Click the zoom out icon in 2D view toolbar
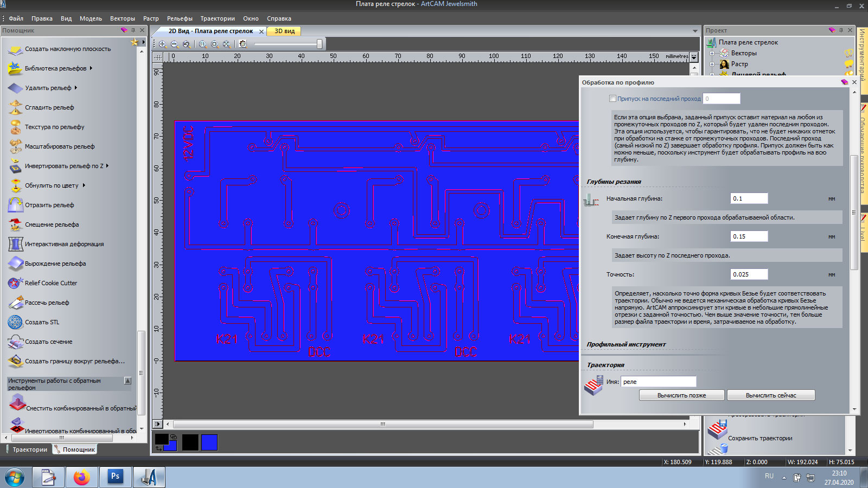Screen dimensions: 868x488 [174, 44]
